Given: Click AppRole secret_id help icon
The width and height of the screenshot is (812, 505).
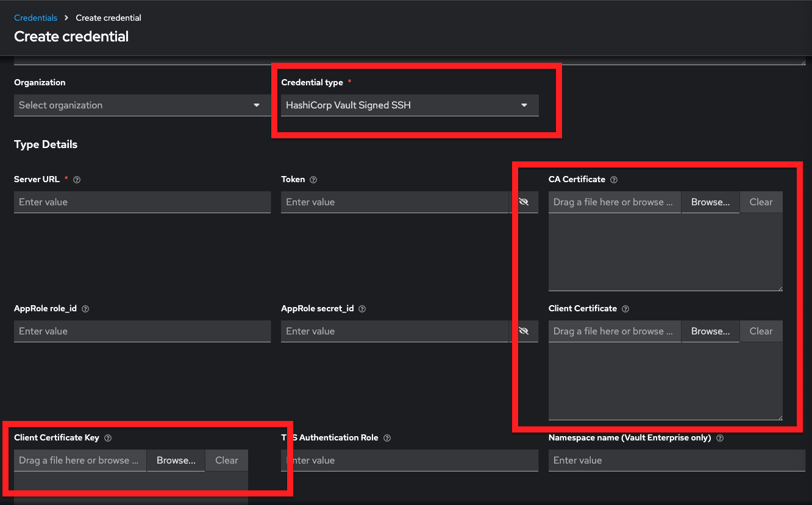Looking at the screenshot, I should tap(362, 309).
